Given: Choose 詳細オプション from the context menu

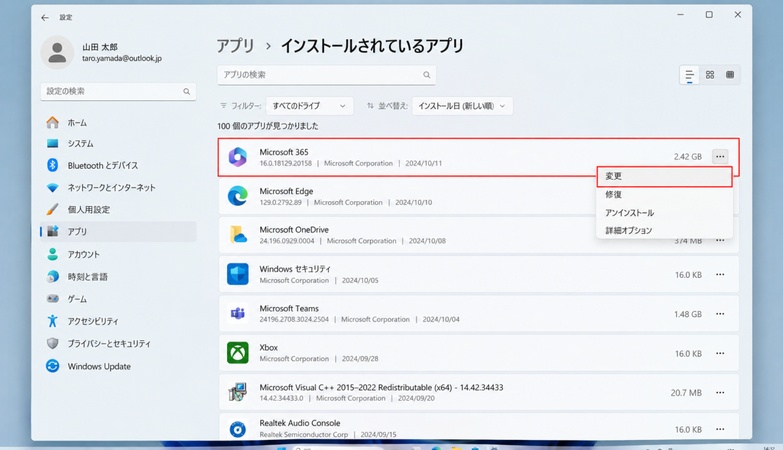Looking at the screenshot, I should pyautogui.click(x=664, y=230).
